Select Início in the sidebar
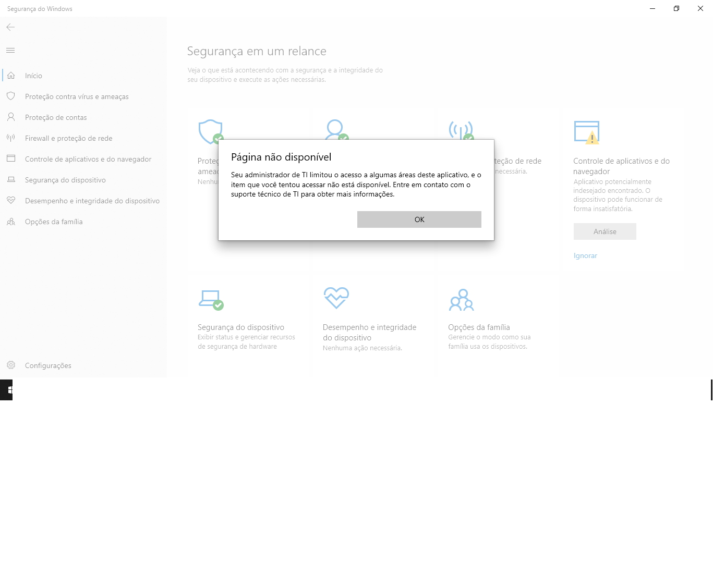 click(x=33, y=76)
